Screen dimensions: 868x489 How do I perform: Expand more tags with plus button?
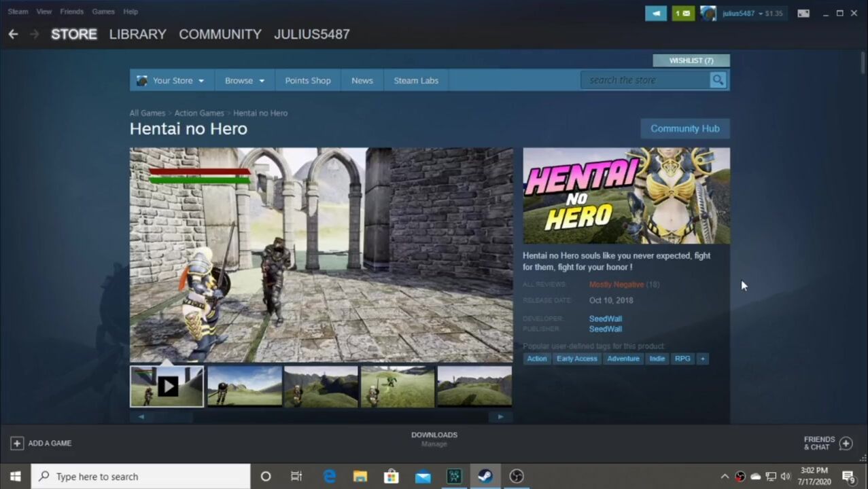tap(702, 359)
